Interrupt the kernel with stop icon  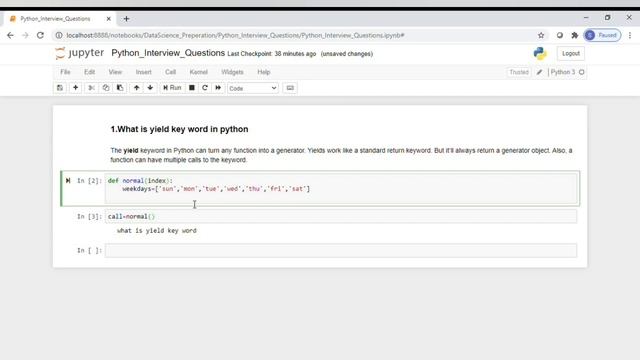tap(191, 88)
